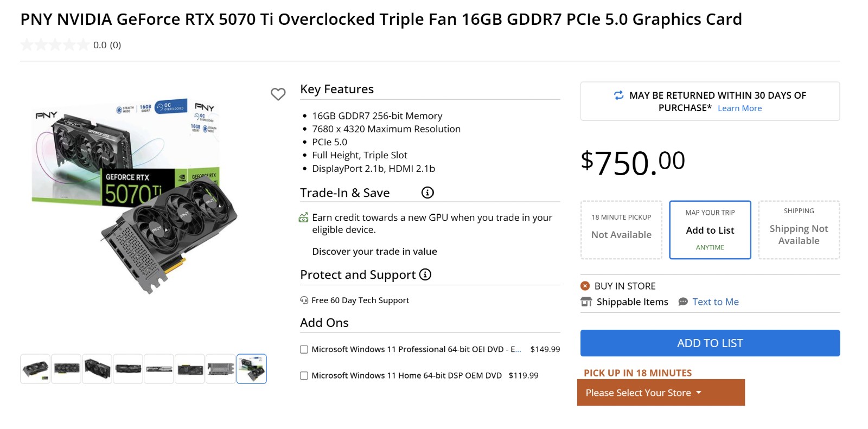Check Windows 11 Home add-on
The height and width of the screenshot is (429, 868).
click(x=304, y=376)
